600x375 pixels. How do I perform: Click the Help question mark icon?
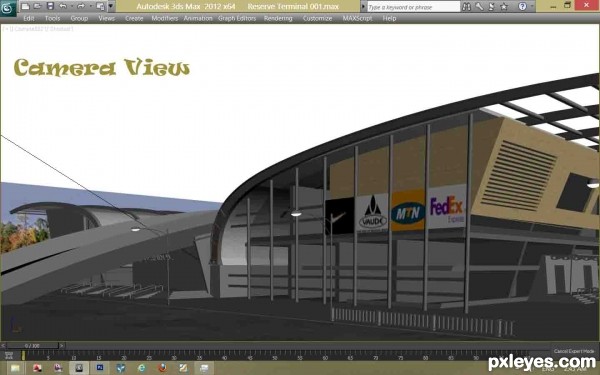[x=522, y=7]
